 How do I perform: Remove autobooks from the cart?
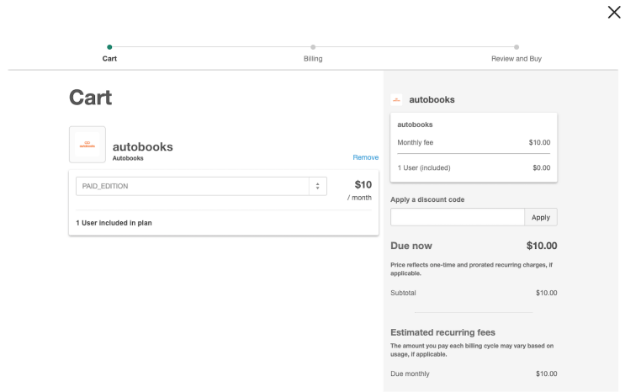coord(366,158)
